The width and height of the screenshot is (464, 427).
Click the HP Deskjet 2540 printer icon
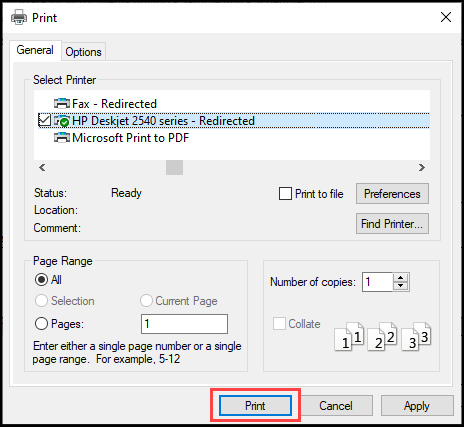click(x=62, y=121)
